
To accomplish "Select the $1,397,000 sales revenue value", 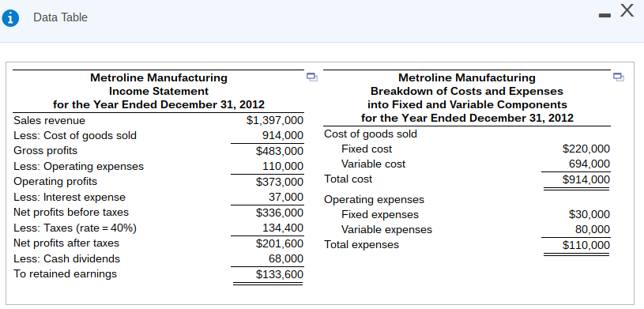I will (x=275, y=120).
